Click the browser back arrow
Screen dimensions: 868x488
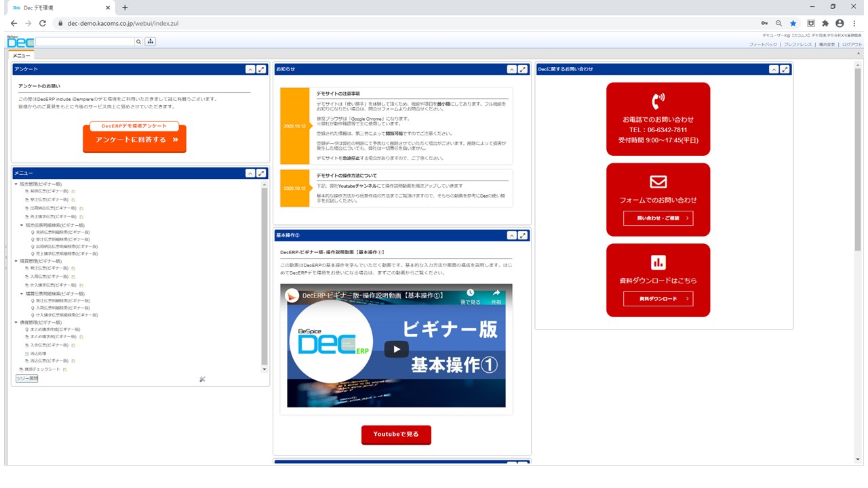[14, 23]
